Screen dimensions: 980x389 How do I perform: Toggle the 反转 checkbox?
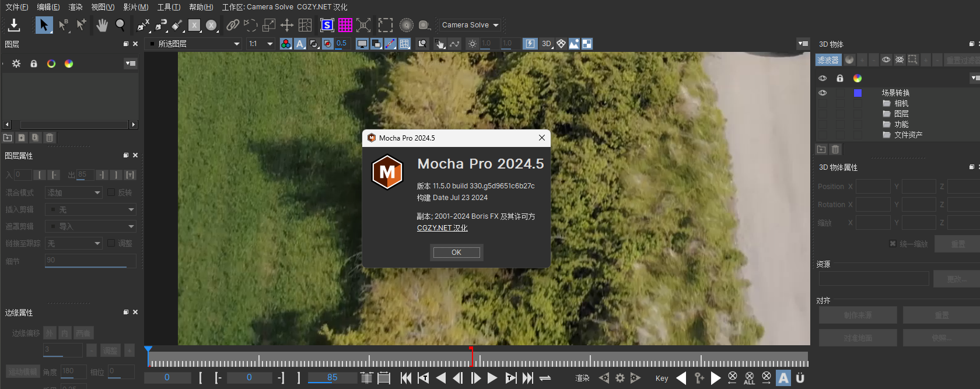[111, 192]
